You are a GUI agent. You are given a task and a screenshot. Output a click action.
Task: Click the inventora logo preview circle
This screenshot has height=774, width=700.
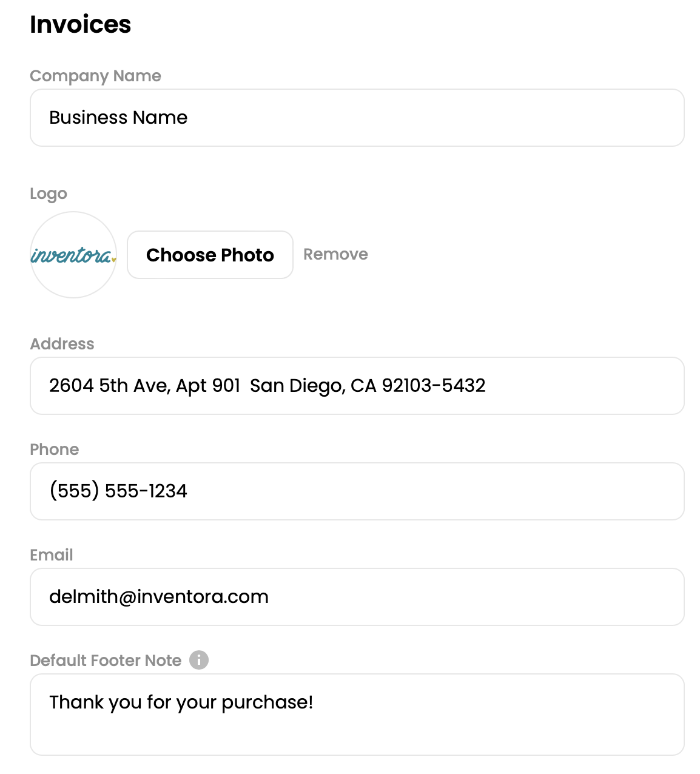[73, 255]
